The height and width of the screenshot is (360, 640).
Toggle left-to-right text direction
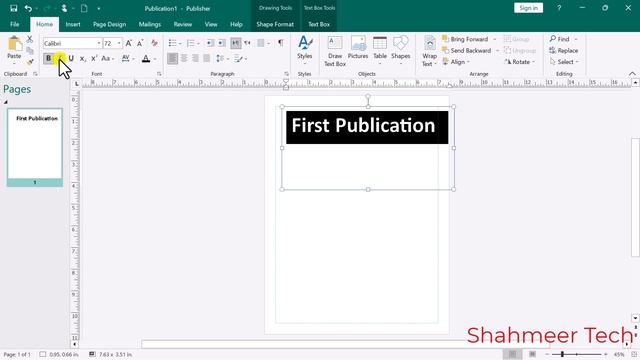236,43
